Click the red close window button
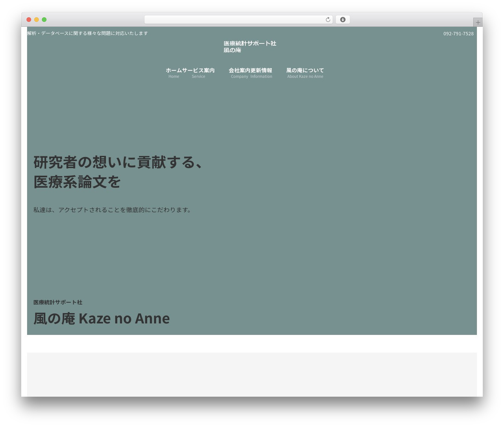Image resolution: width=504 pixels, height=427 pixels. (29, 20)
